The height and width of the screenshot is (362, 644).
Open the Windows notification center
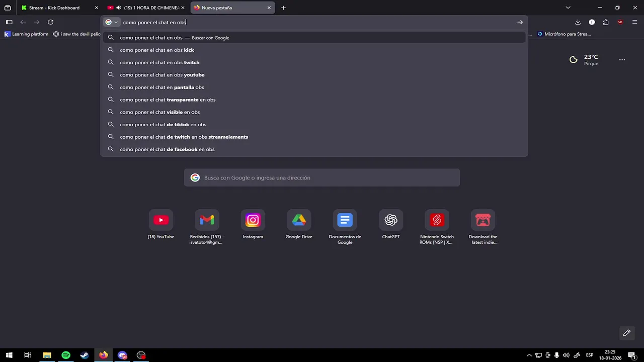pos(631,355)
